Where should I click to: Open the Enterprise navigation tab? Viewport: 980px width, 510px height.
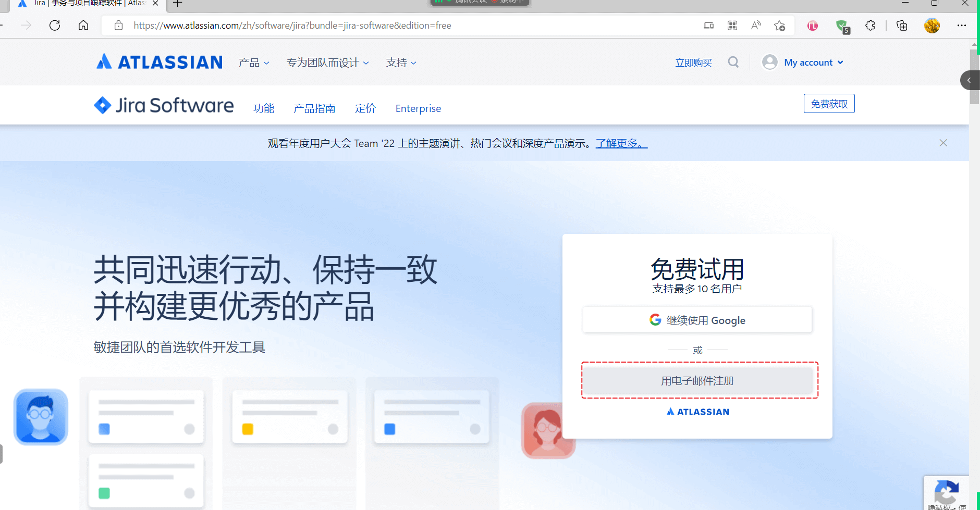pyautogui.click(x=418, y=108)
